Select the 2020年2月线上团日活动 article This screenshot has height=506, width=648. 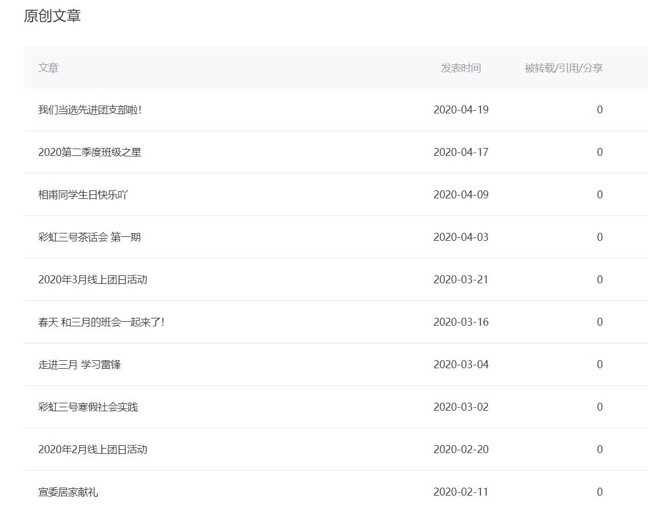92,449
